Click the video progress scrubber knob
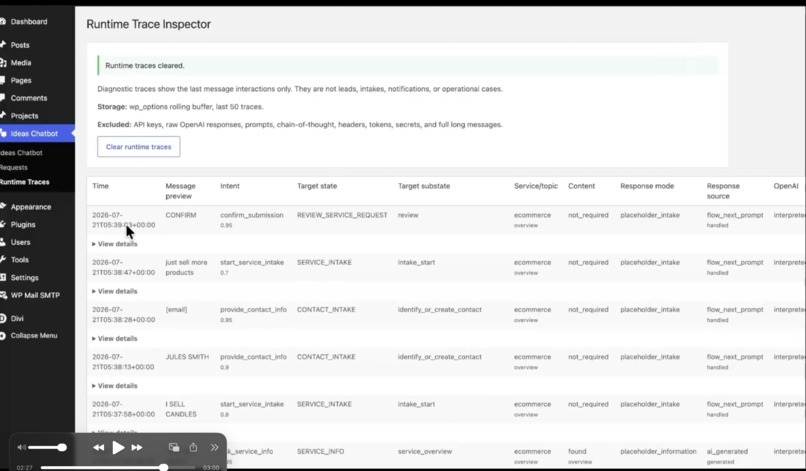806x471 pixels. click(163, 467)
